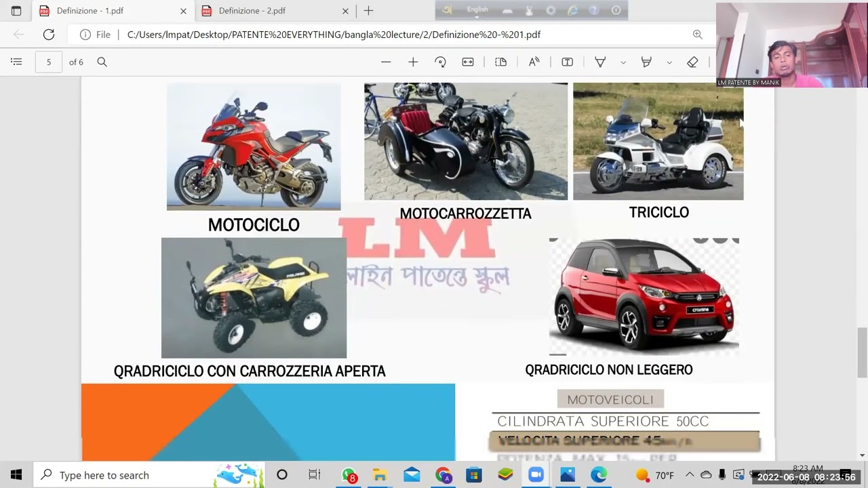Open Avro toolbar settings gear
The width and height of the screenshot is (868, 488).
click(x=551, y=10)
